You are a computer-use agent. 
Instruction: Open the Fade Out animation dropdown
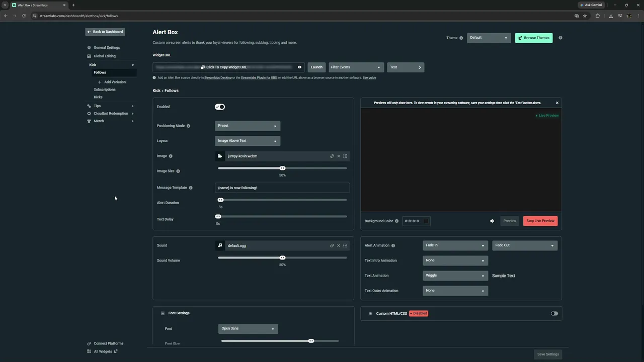coord(525,245)
